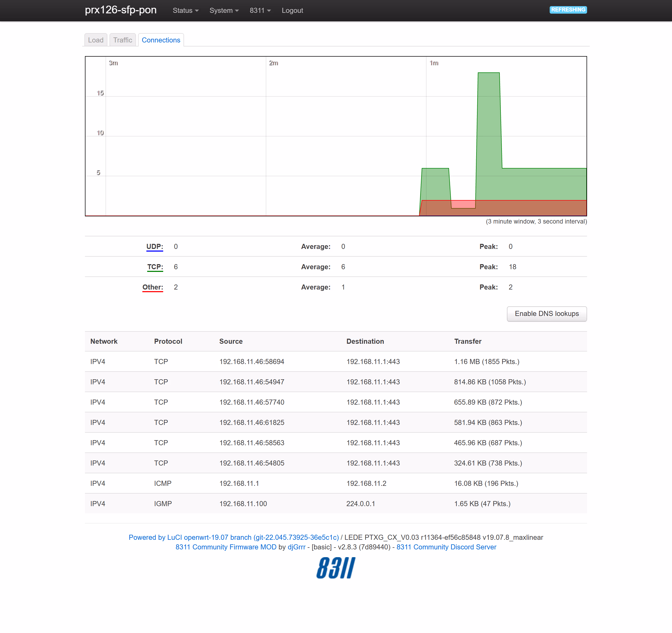Click the blue-underlined UDP legend label

point(154,246)
